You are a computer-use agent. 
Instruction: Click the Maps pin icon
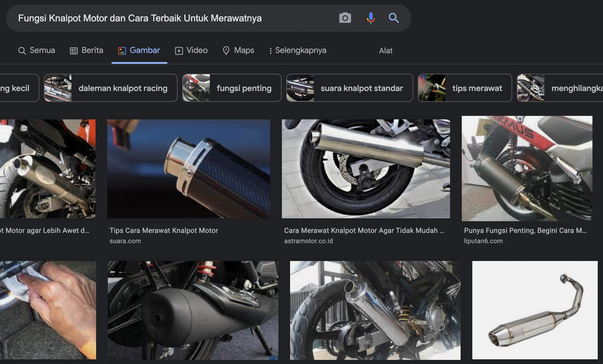226,51
